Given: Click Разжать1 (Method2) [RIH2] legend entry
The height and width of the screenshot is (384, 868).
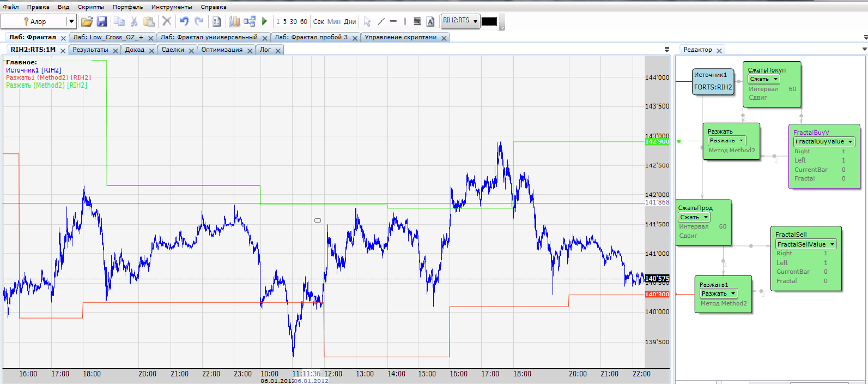Looking at the screenshot, I should [48, 77].
